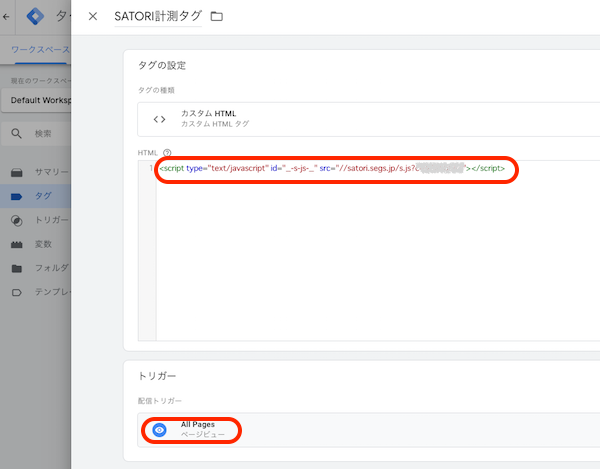Edit the tag name SATORI計測タグ
The height and width of the screenshot is (469, 600).
(x=158, y=16)
